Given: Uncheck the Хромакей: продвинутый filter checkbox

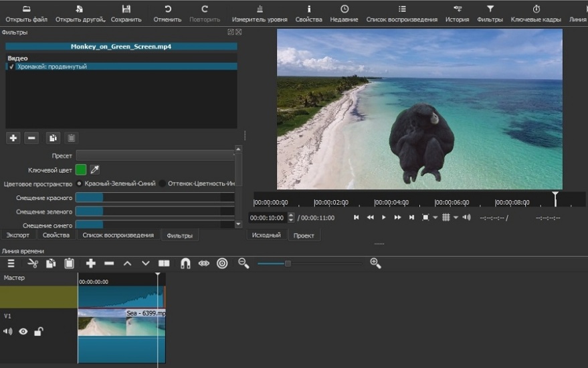Looking at the screenshot, I should [11, 67].
